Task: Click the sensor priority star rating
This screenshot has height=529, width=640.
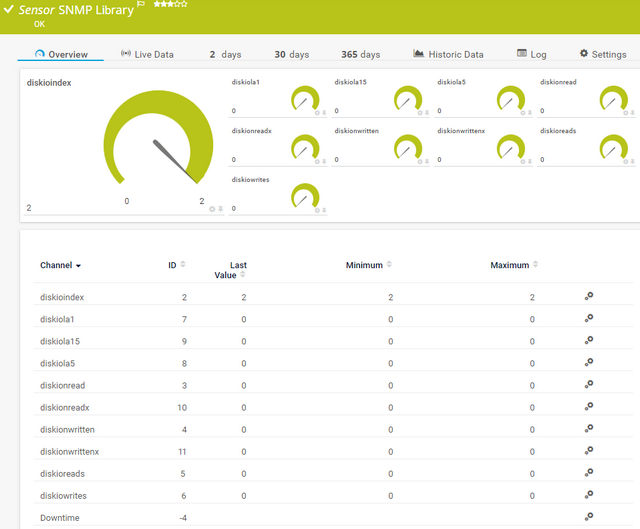Action: coord(170,5)
